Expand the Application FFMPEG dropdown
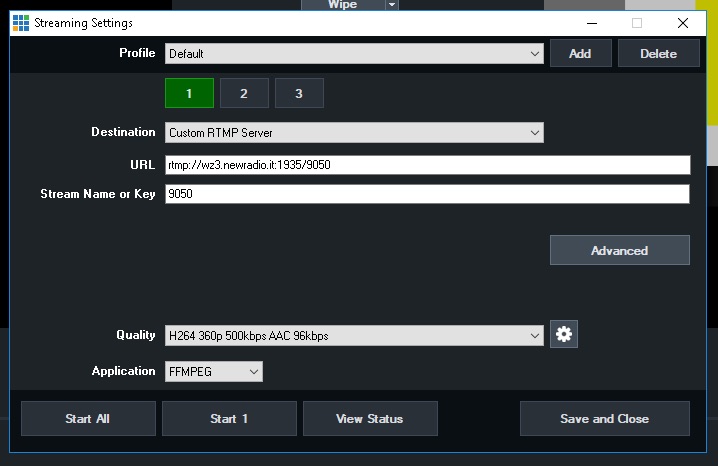 point(214,371)
